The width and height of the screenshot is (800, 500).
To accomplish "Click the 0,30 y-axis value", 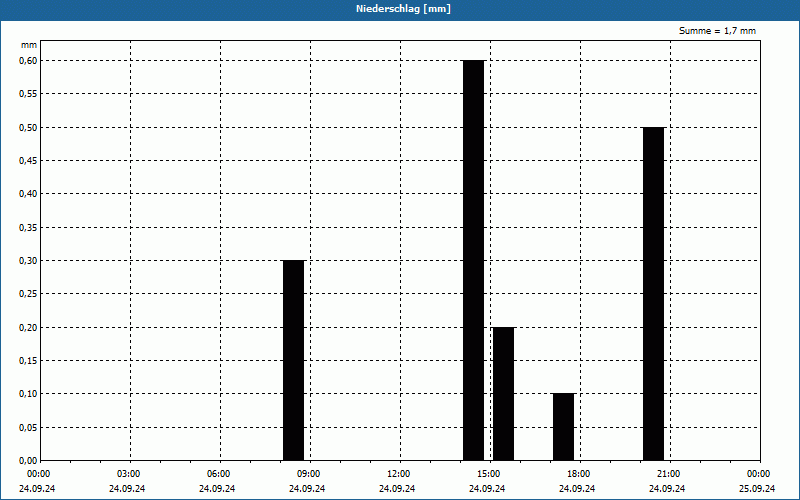I will [28, 261].
